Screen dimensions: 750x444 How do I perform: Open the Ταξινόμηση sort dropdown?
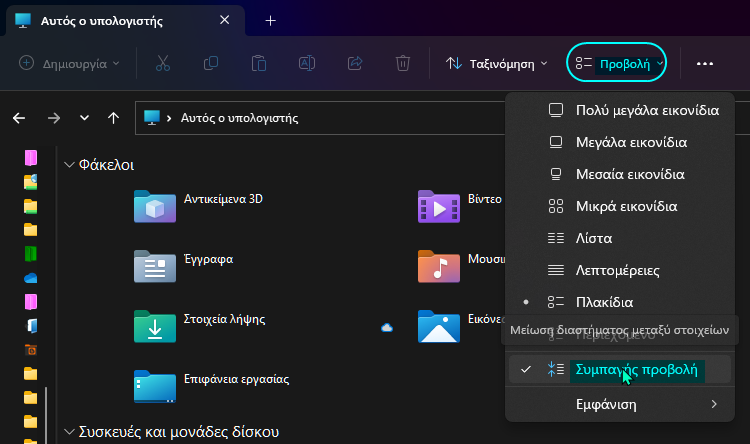(496, 63)
